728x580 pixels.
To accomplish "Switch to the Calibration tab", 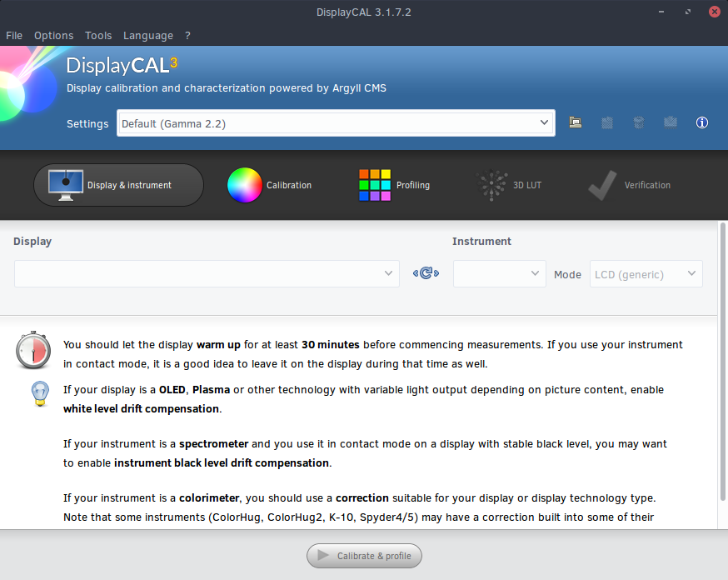I will (x=269, y=185).
